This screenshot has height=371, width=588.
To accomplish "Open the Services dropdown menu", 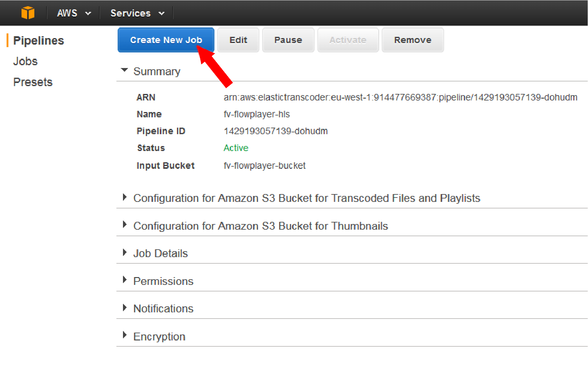I will [137, 13].
